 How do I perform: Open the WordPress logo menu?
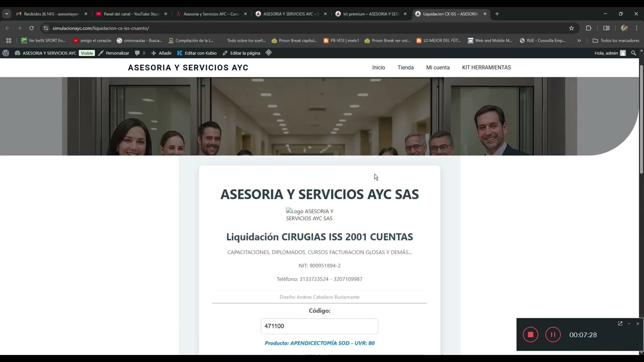click(x=6, y=53)
